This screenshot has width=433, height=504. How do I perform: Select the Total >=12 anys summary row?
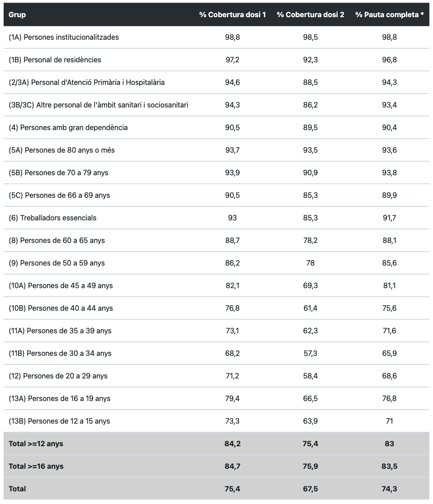coord(216,443)
